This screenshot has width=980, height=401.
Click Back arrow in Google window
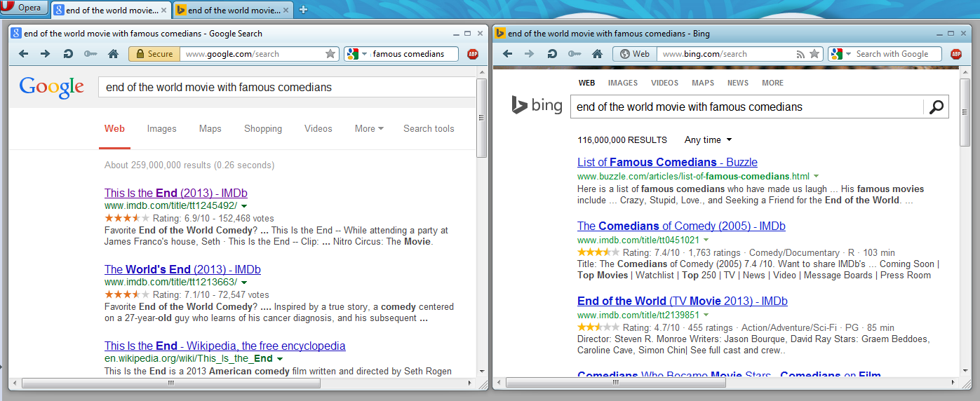tap(24, 54)
